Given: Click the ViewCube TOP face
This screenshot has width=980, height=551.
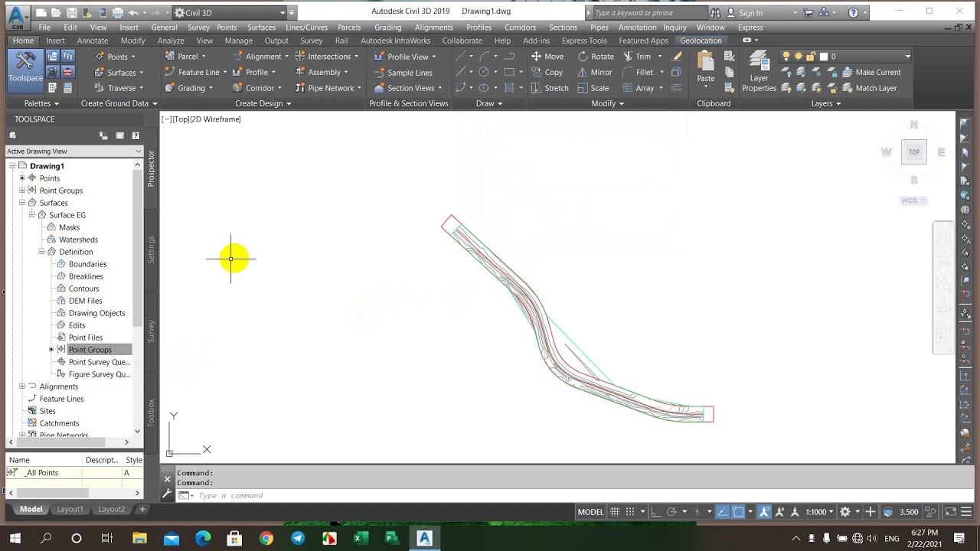Looking at the screenshot, I should click(x=914, y=152).
